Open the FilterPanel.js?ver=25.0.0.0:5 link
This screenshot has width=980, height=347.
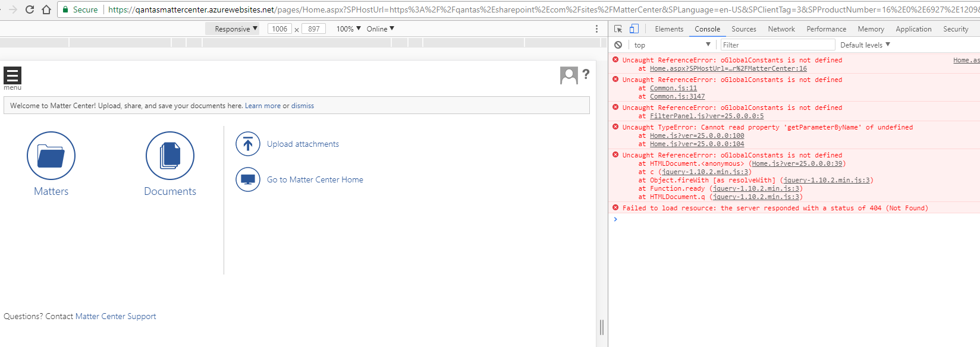(x=706, y=116)
